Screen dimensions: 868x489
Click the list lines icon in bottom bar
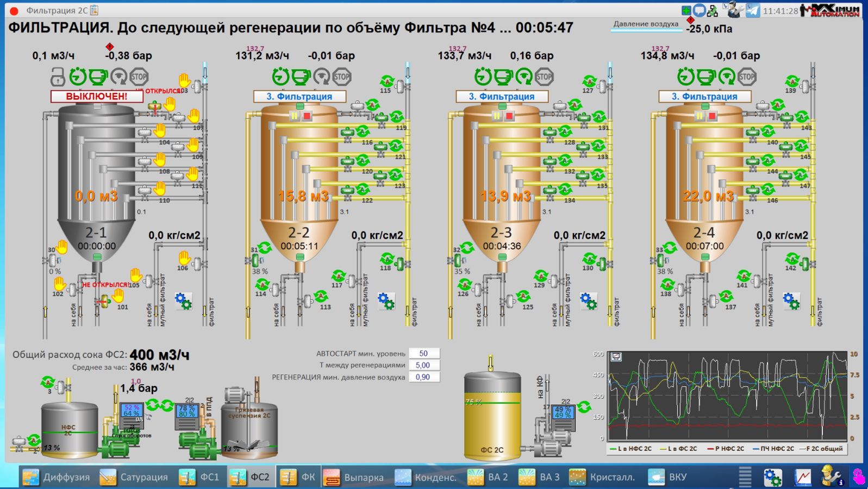(745, 477)
